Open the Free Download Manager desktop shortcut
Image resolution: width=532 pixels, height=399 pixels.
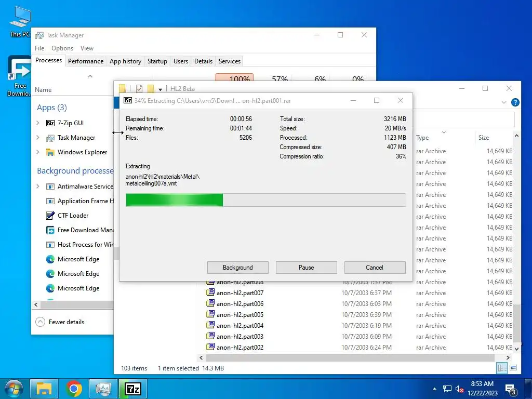[x=19, y=76]
